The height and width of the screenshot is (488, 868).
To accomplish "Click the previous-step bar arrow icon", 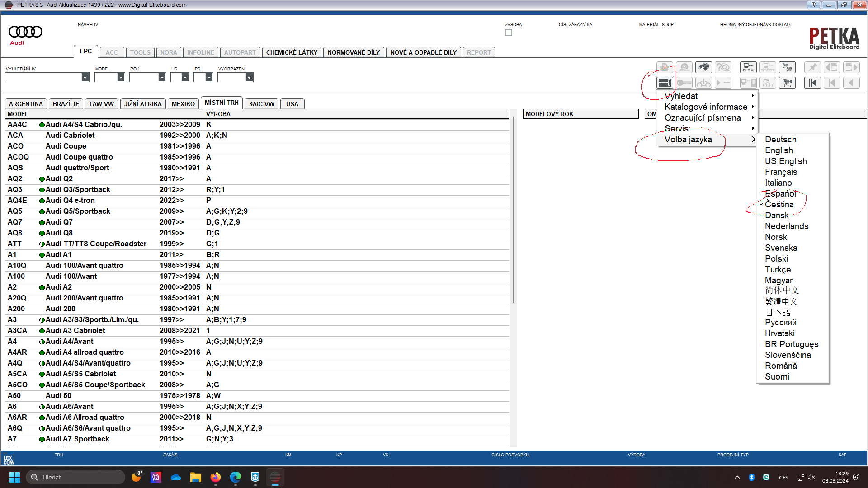I will coord(832,83).
